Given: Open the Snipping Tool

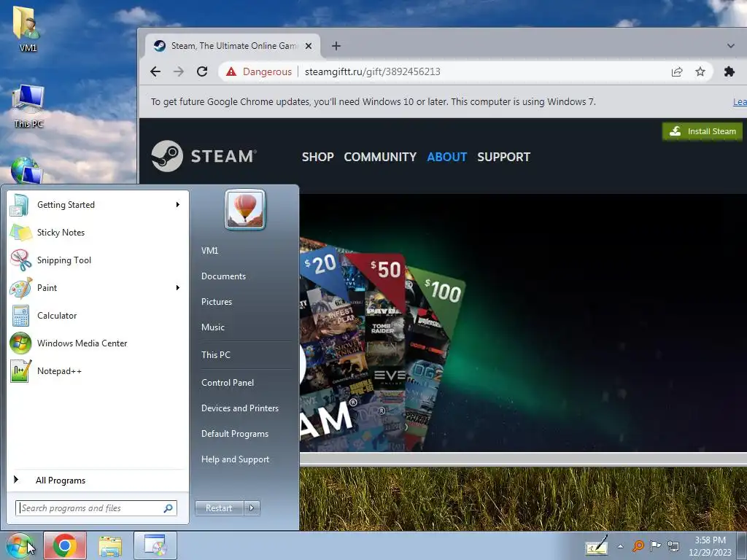Looking at the screenshot, I should pos(98,260).
